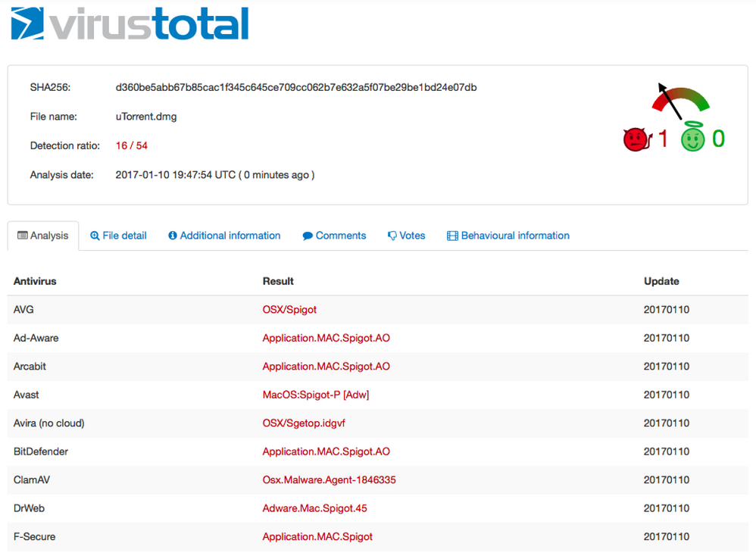Click the OSX/Spigot result for AVG
Image resolution: width=756 pixels, height=556 pixels.
(x=289, y=310)
